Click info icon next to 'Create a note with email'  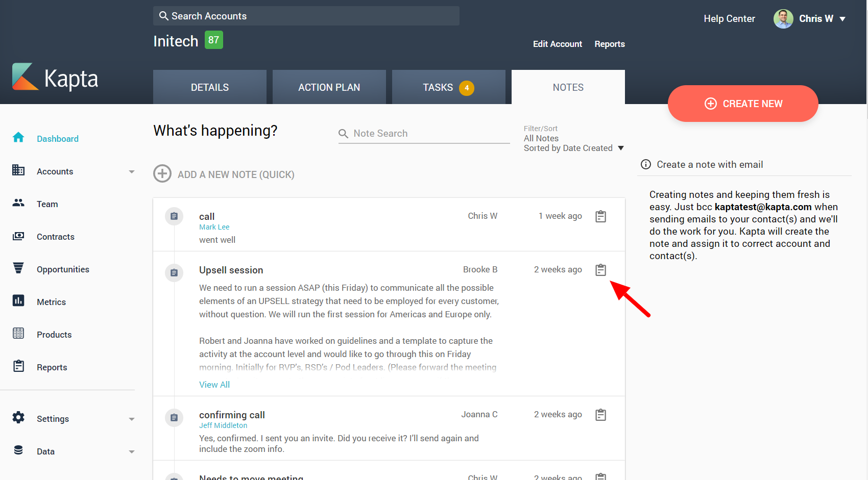646,164
